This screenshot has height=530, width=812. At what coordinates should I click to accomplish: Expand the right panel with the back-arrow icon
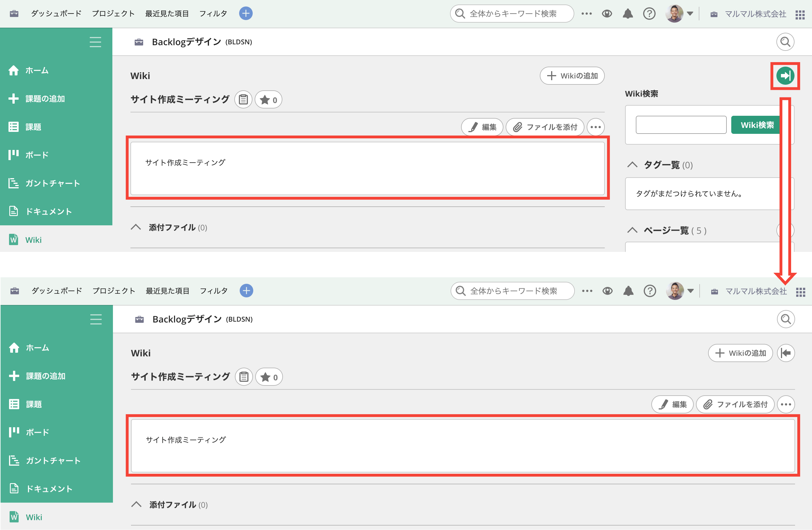tap(786, 353)
